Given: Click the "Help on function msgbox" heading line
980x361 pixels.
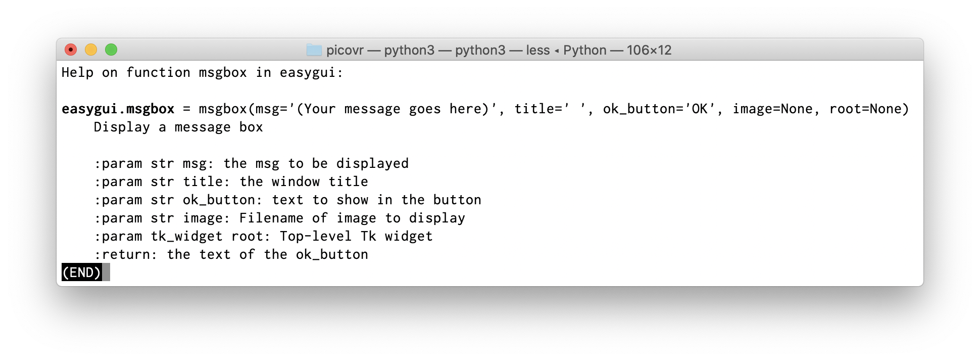Looking at the screenshot, I should pos(202,72).
